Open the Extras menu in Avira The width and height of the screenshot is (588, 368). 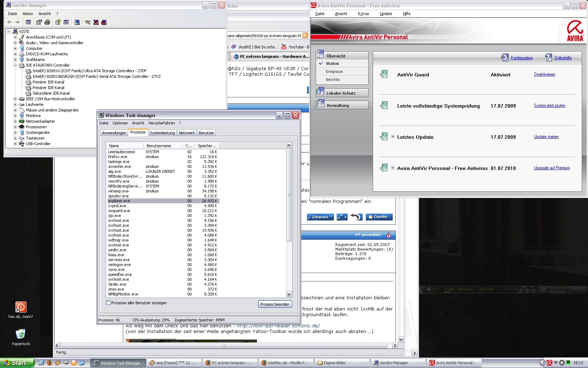(363, 14)
